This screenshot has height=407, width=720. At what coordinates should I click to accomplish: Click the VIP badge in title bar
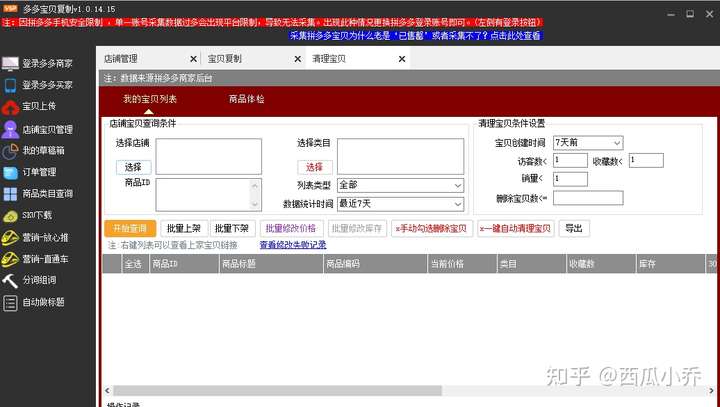[10, 9]
